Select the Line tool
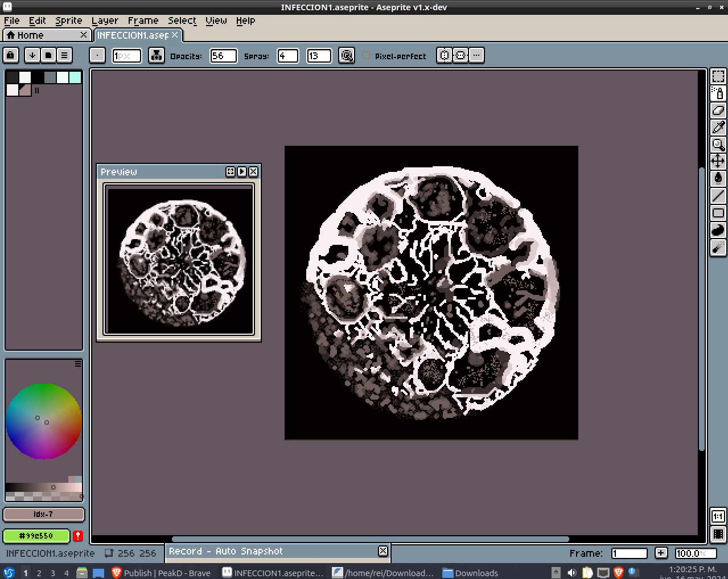728x579 pixels. [718, 196]
